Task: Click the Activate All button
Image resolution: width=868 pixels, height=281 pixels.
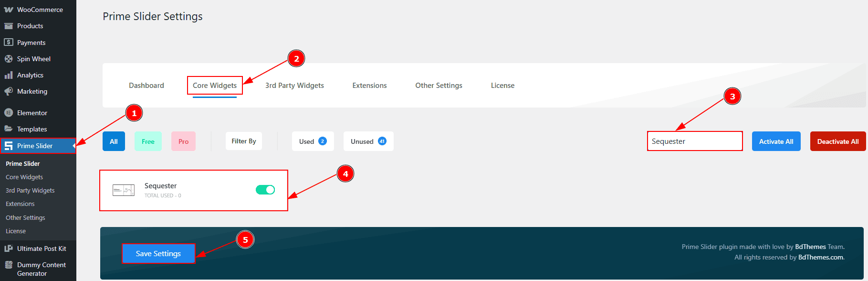Action: [776, 141]
